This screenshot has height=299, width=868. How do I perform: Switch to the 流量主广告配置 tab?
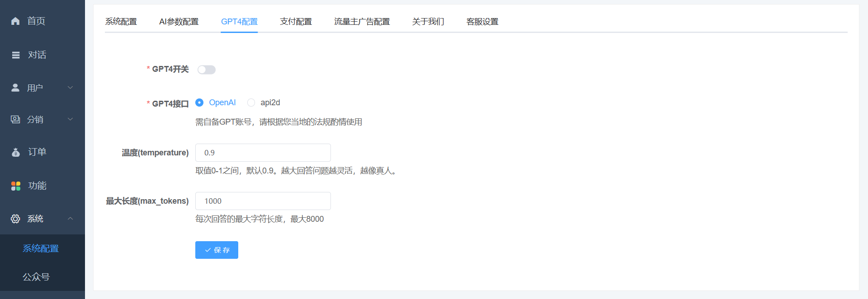tap(362, 22)
